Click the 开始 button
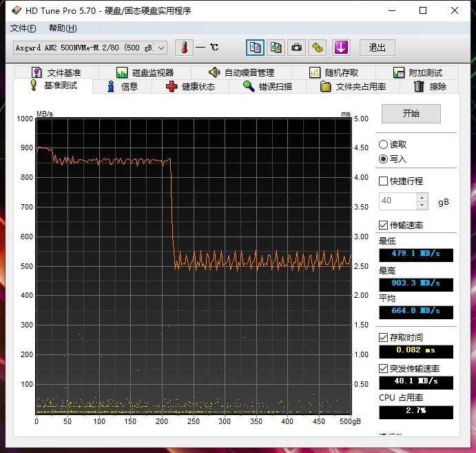Screen dimensions: 476x453 [411, 114]
